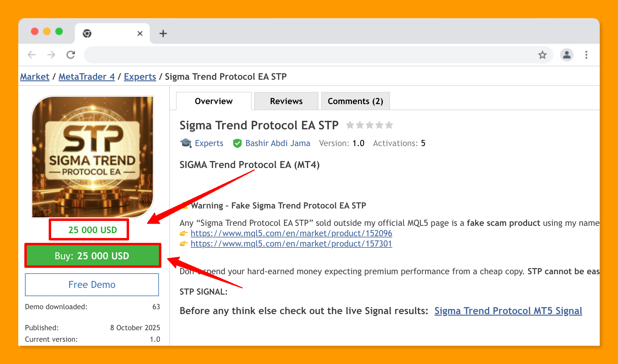Viewport: 618px width, 364px height.
Task: Open the browser profile avatar
Action: [x=567, y=55]
